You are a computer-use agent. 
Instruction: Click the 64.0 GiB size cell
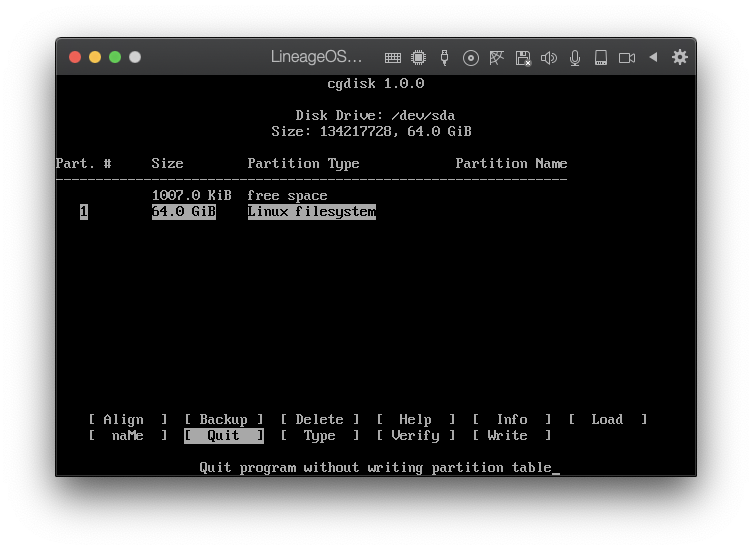click(184, 211)
